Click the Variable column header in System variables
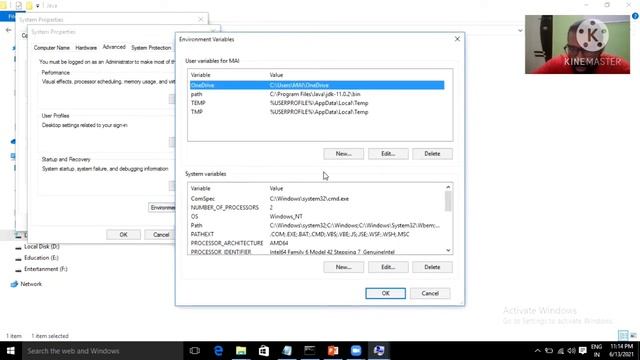This screenshot has height=360, width=640. pyautogui.click(x=200, y=189)
